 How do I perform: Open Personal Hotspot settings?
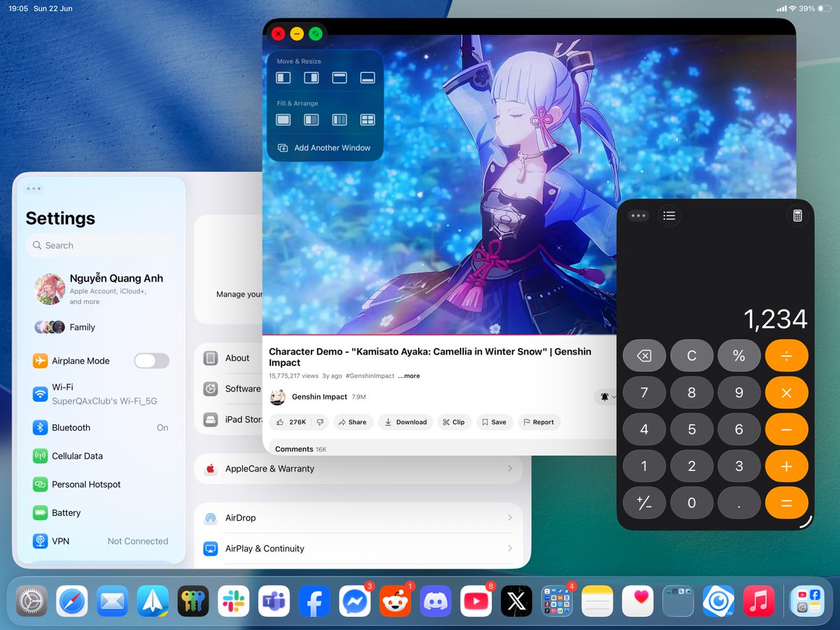click(x=101, y=484)
